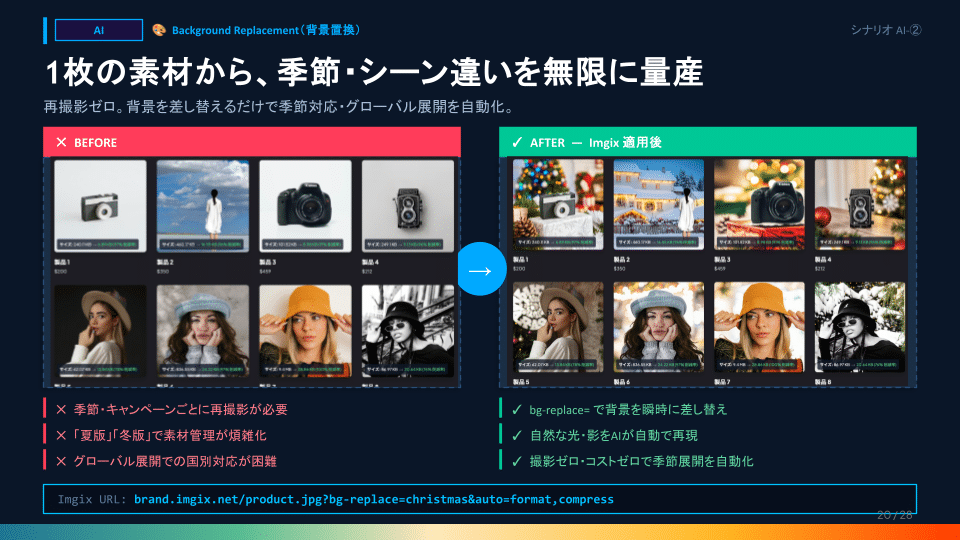This screenshot has width=960, height=540.
Task: Select text 「夏版」「冬版」で素材管理が煩雑化
Action: (170, 435)
